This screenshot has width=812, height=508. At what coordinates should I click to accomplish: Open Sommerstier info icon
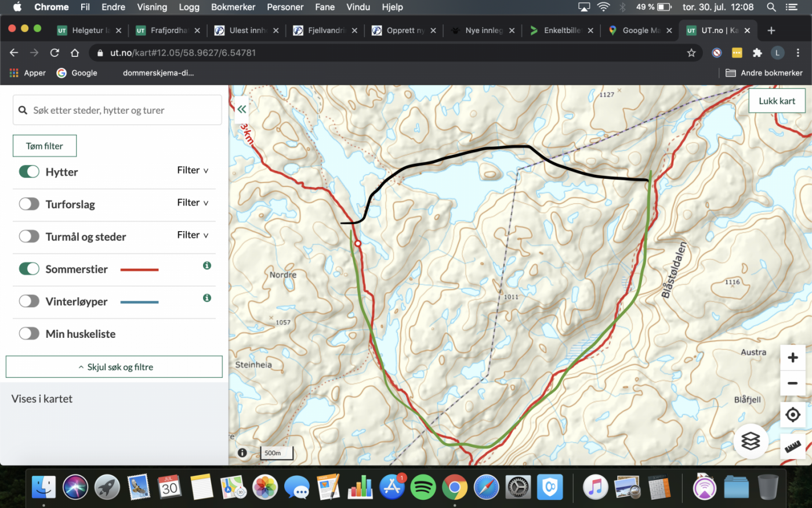tap(206, 265)
